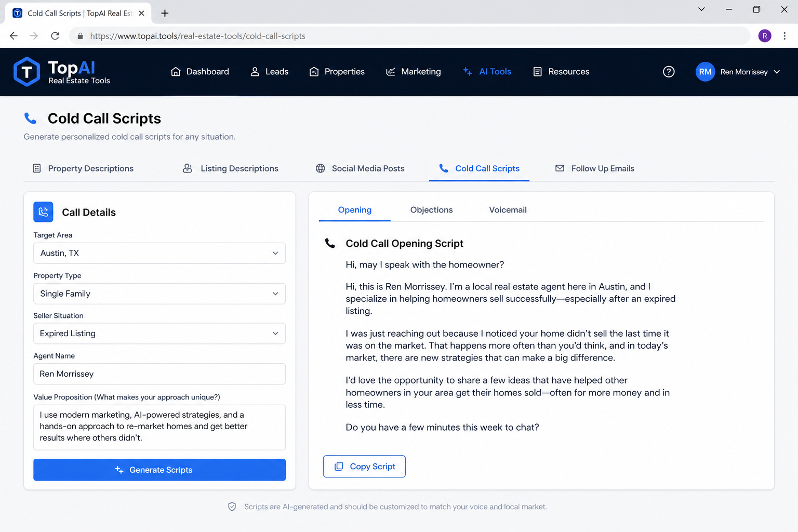This screenshot has width=798, height=532.
Task: Click the Ren Morrissey account name
Action: pyautogui.click(x=744, y=72)
